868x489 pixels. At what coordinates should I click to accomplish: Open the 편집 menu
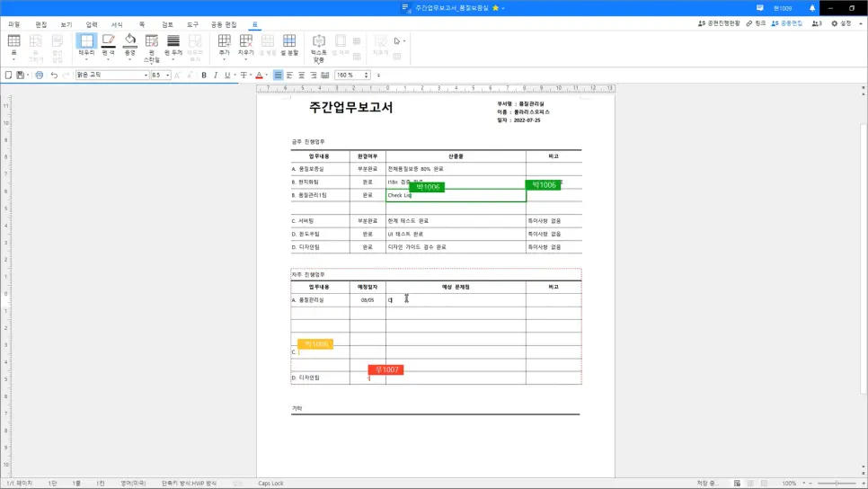point(41,24)
